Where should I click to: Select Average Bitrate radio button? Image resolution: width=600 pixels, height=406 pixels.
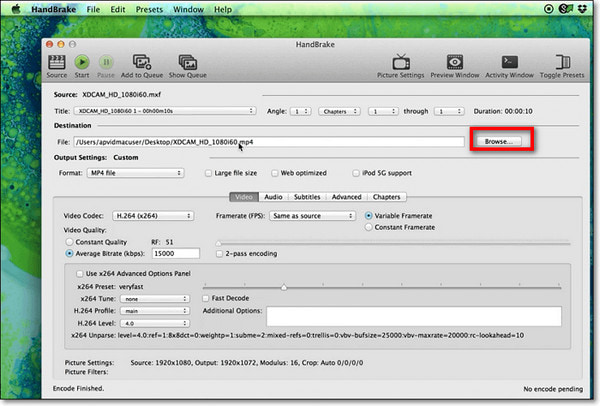pos(69,253)
